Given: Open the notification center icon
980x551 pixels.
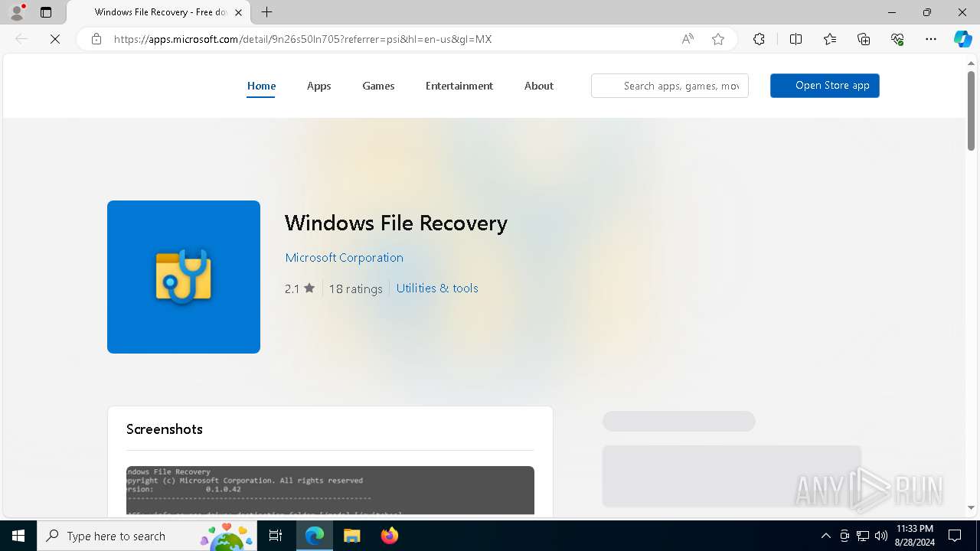Looking at the screenshot, I should pyautogui.click(x=955, y=536).
